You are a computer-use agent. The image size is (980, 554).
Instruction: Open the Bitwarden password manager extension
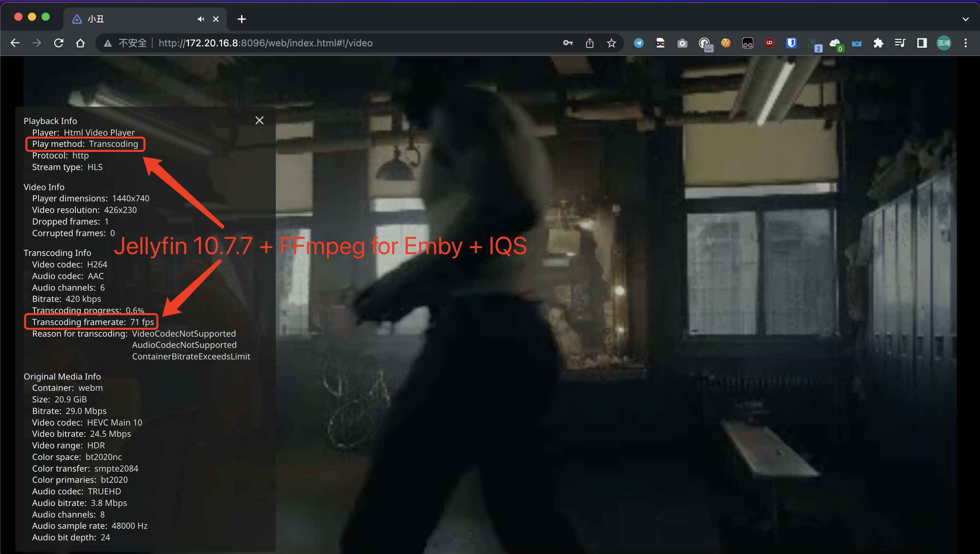(x=791, y=43)
